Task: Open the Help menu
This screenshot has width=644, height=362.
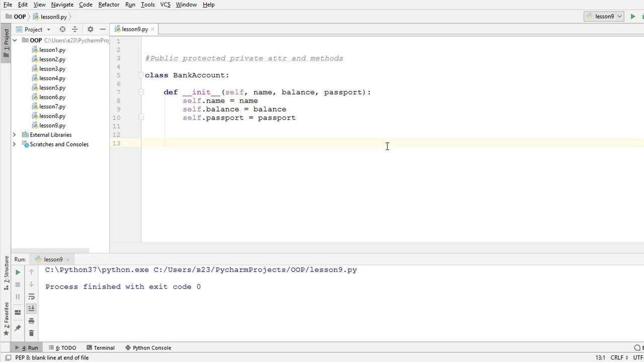Action: pyautogui.click(x=208, y=5)
